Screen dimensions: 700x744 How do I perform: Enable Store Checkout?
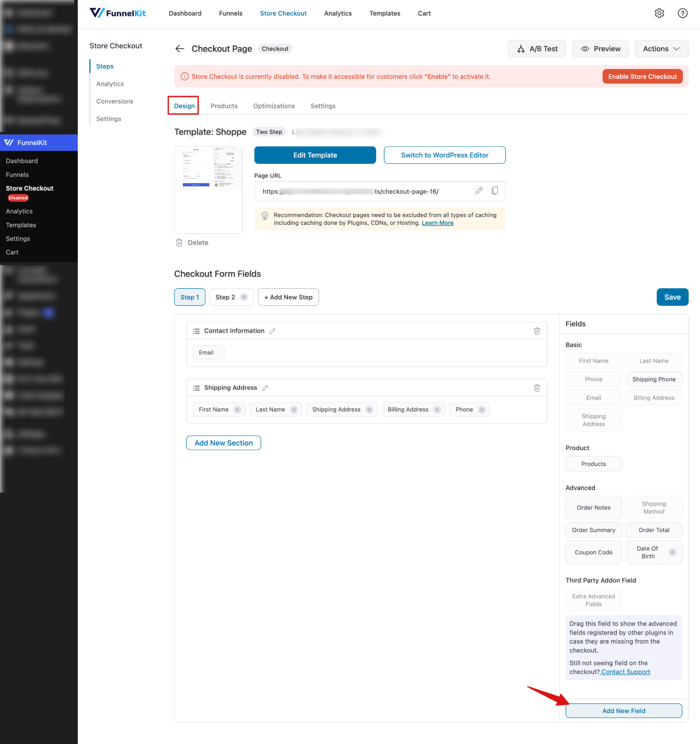point(642,76)
